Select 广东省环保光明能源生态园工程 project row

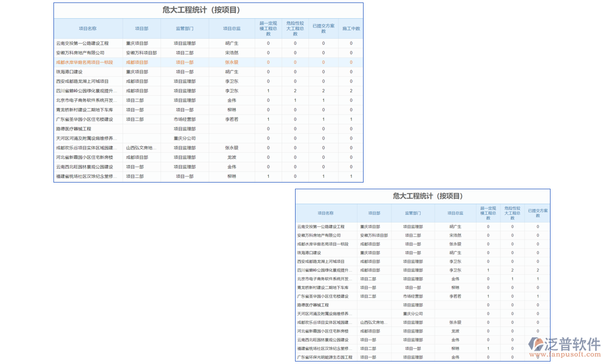click(x=325, y=358)
